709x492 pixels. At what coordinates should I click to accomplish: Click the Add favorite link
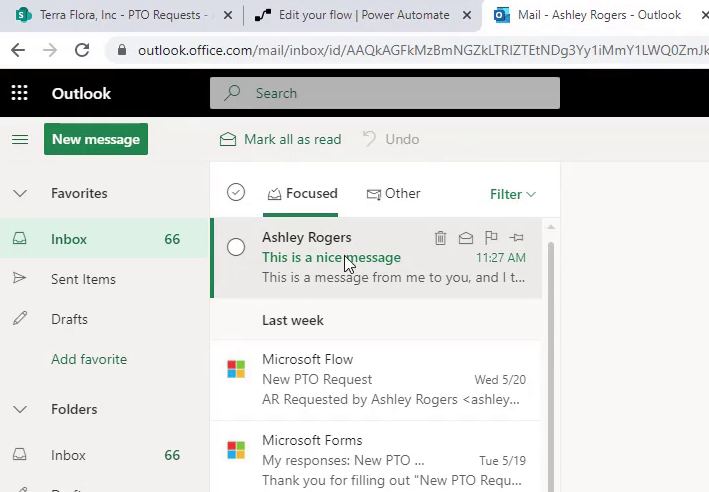click(89, 359)
